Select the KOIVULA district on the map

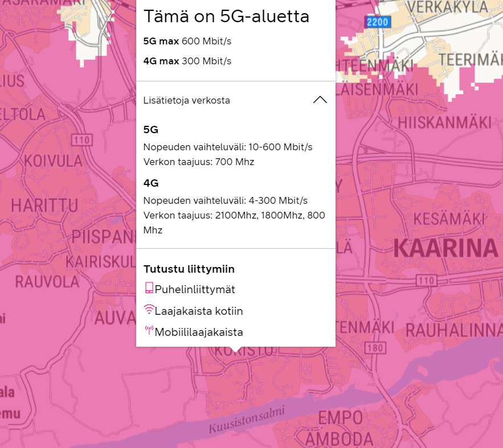click(x=50, y=160)
